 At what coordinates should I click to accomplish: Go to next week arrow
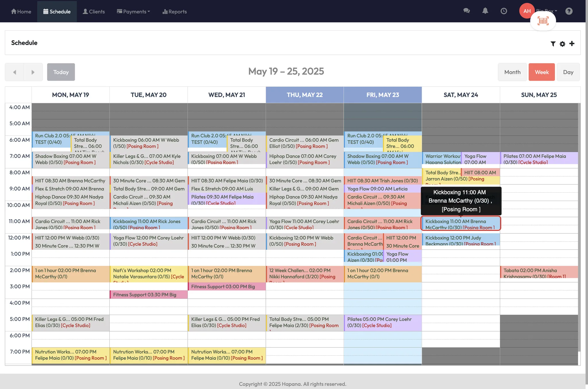pyautogui.click(x=33, y=72)
